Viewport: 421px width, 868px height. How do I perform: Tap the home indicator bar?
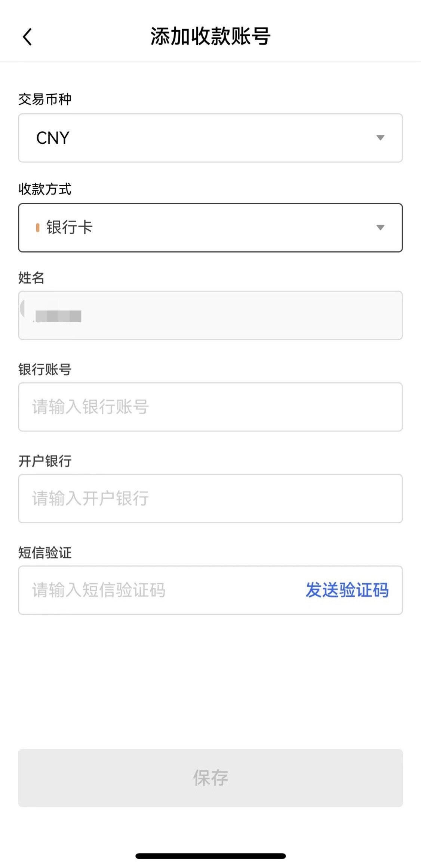[210, 856]
